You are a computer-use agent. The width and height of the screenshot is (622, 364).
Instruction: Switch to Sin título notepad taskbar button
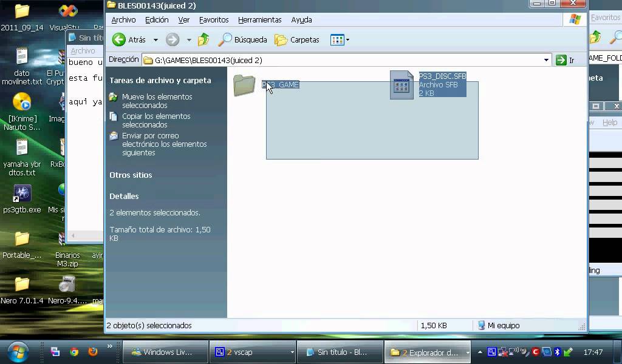(340, 352)
